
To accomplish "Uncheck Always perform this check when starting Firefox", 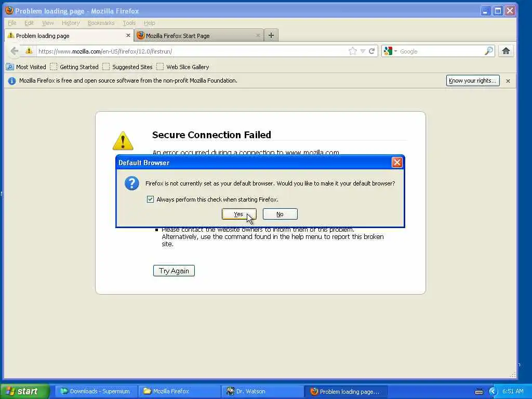I will pos(150,199).
